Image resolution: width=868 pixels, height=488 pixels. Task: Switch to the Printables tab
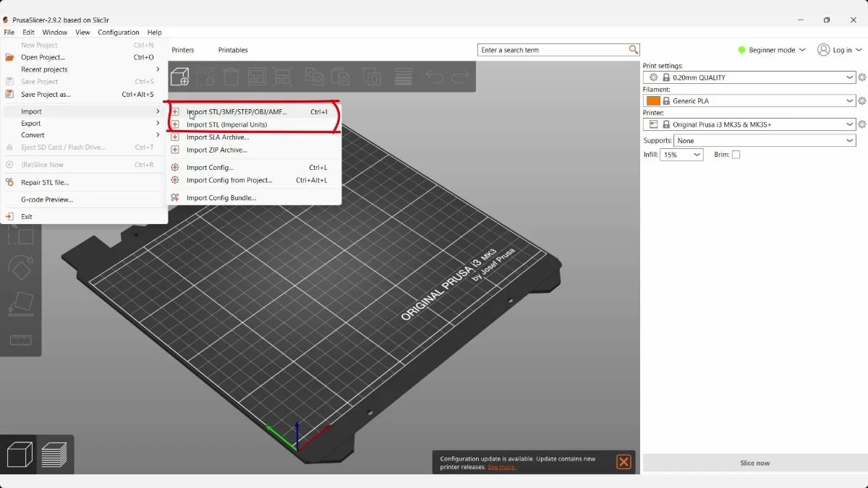233,50
